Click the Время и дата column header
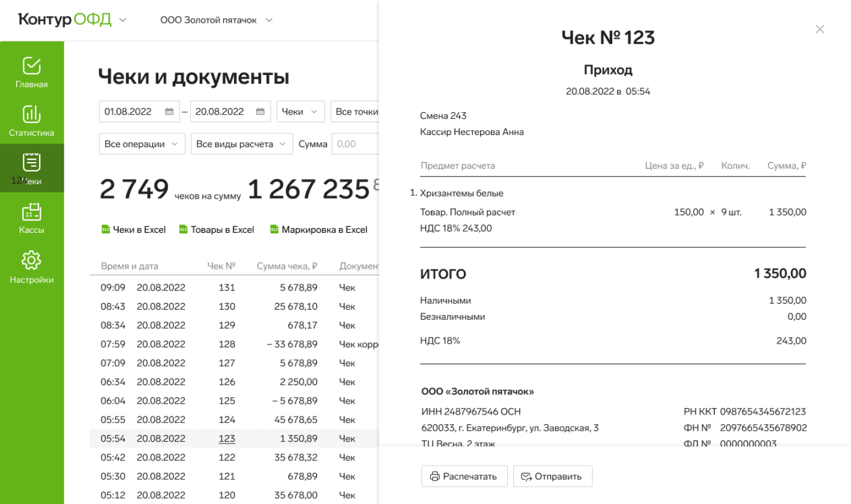The height and width of the screenshot is (504, 851). 130,266
